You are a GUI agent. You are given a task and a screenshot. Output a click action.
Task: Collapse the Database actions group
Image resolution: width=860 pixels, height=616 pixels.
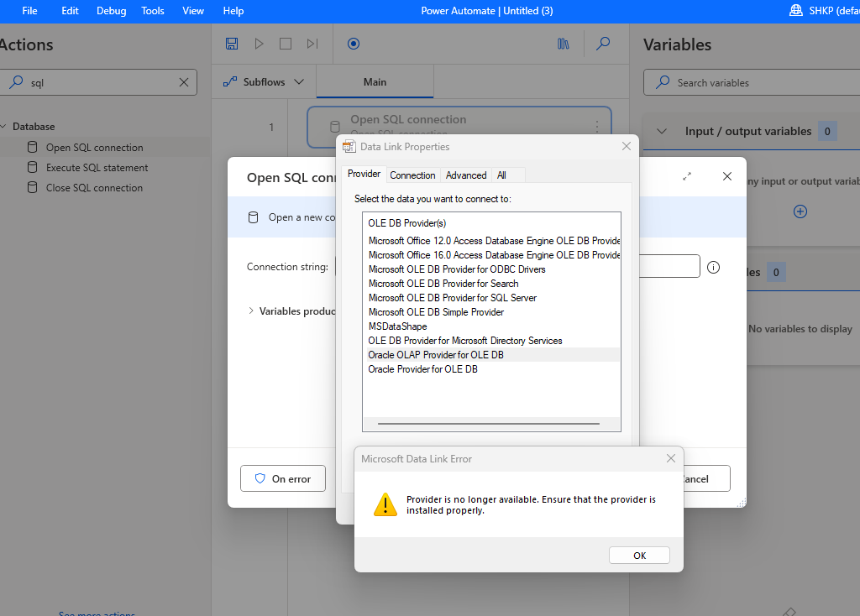pyautogui.click(x=3, y=127)
